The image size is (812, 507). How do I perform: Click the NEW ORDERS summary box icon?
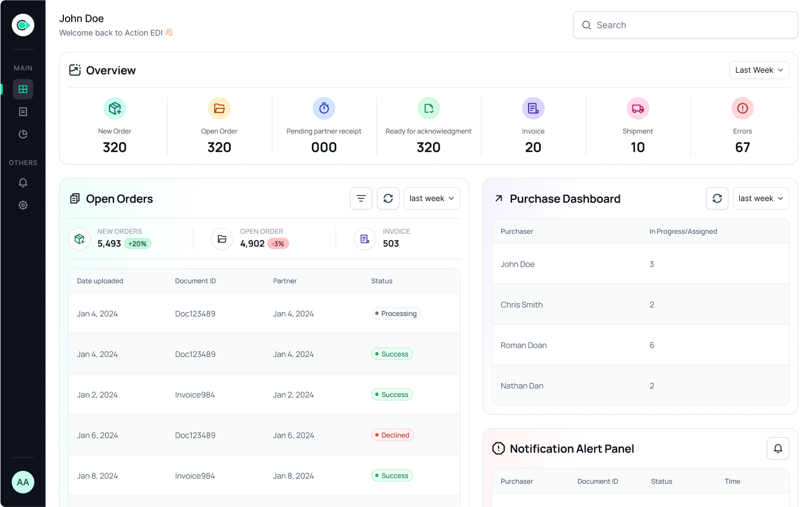[79, 239]
